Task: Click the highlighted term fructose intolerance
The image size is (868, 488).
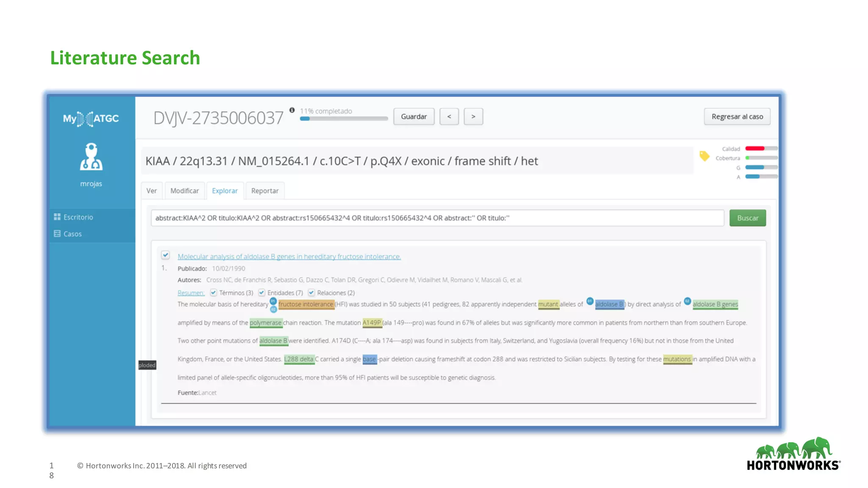Action: pos(306,305)
